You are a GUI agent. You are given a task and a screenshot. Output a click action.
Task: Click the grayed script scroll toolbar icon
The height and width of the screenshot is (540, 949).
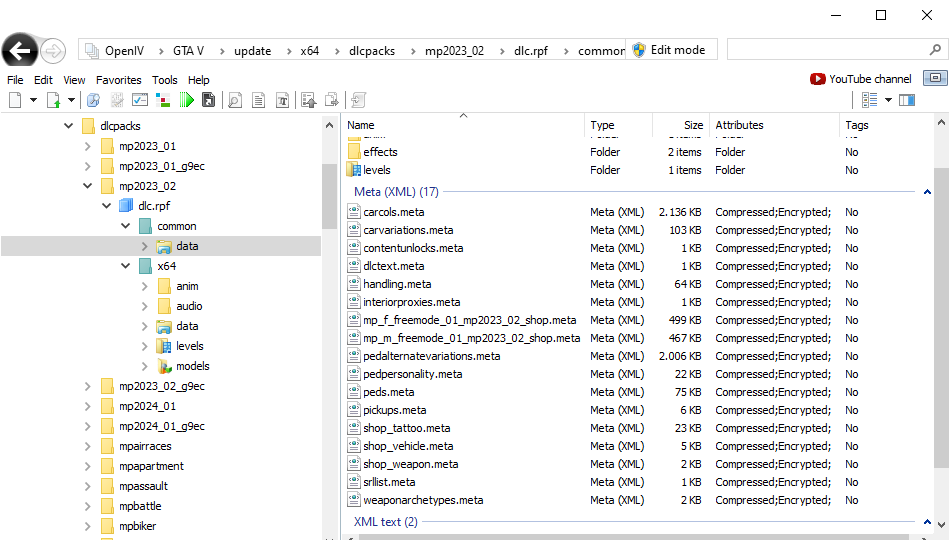pos(358,100)
